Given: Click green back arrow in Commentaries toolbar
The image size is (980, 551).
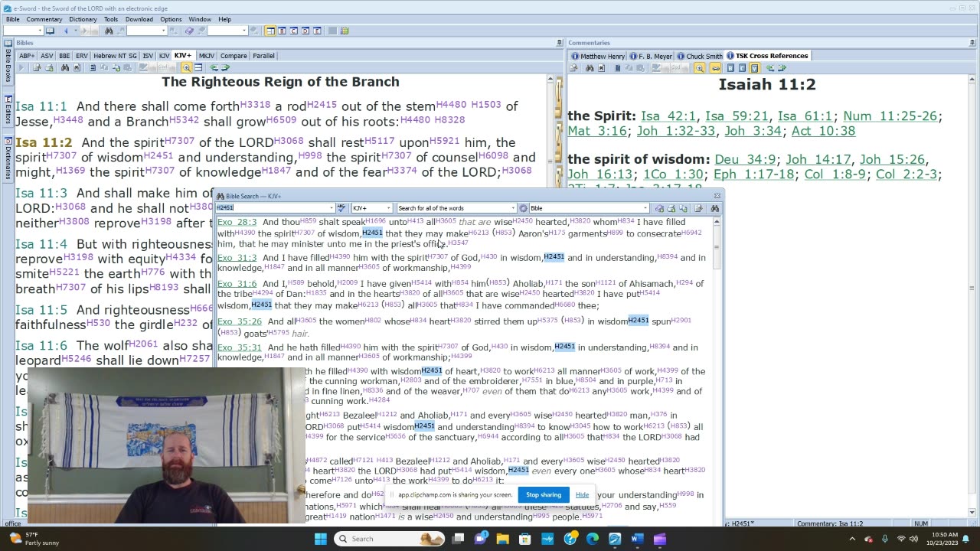Looking at the screenshot, I should [769, 68].
